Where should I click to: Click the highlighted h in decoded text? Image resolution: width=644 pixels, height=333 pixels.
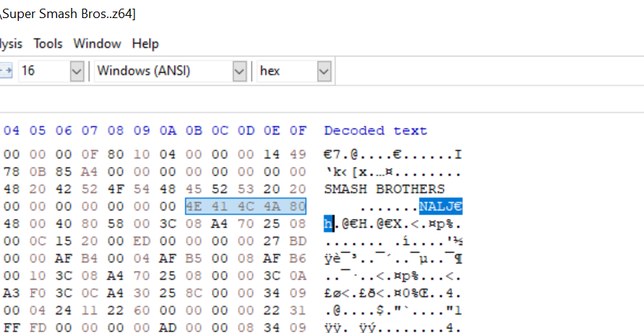click(x=328, y=224)
